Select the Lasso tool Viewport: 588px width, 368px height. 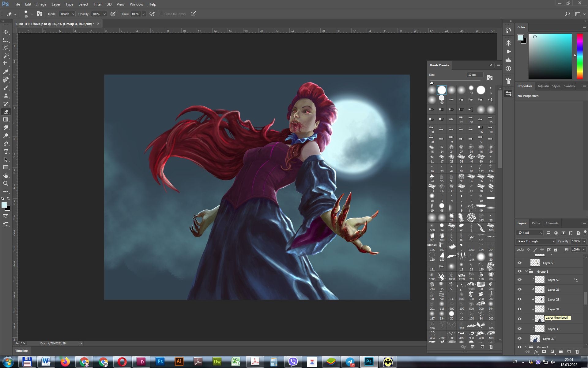point(6,48)
